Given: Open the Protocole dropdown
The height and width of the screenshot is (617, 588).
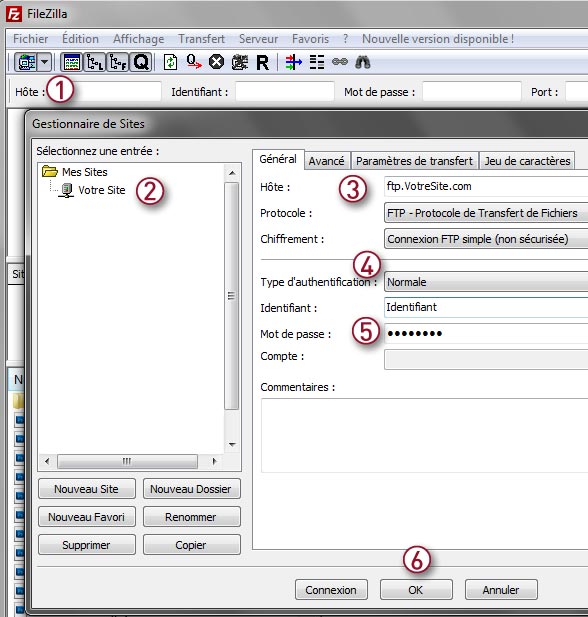Looking at the screenshot, I should click(486, 213).
